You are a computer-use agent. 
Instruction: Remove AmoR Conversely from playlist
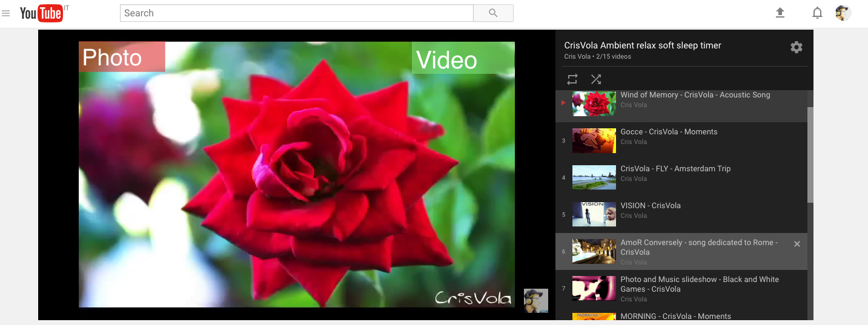pyautogui.click(x=797, y=244)
